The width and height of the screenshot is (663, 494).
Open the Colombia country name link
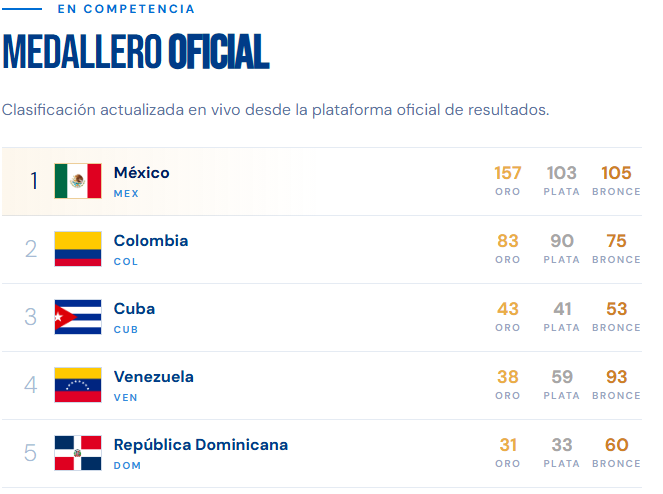coord(151,241)
